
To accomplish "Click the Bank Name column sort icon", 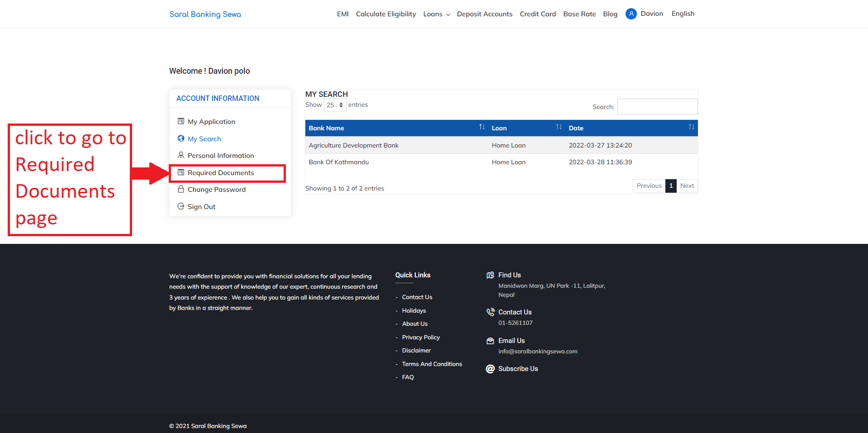I will click(482, 127).
